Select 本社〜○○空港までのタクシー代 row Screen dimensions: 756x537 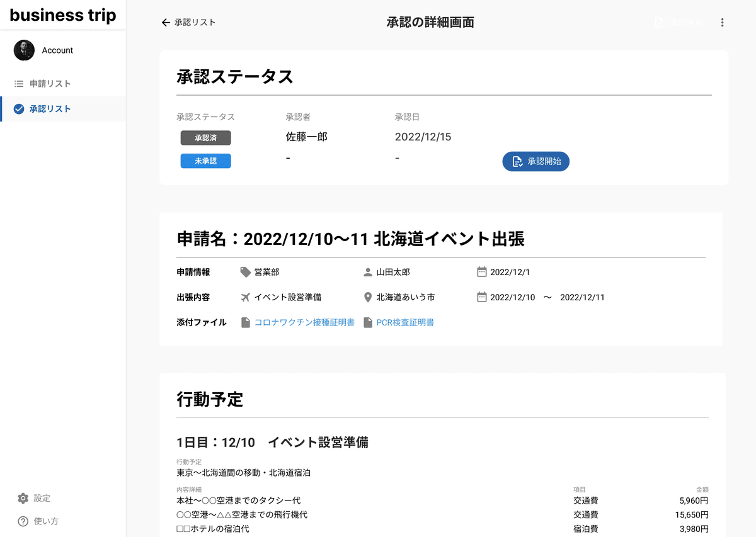442,501
